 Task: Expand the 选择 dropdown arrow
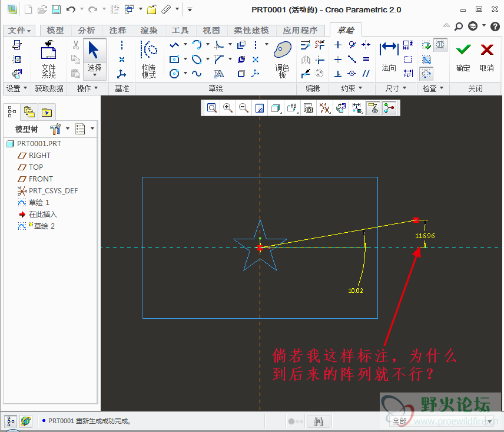tap(95, 76)
